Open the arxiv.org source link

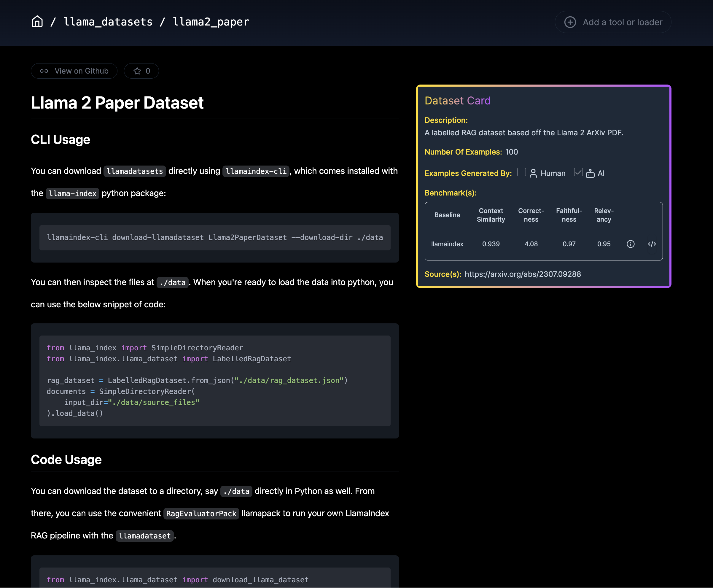(522, 274)
